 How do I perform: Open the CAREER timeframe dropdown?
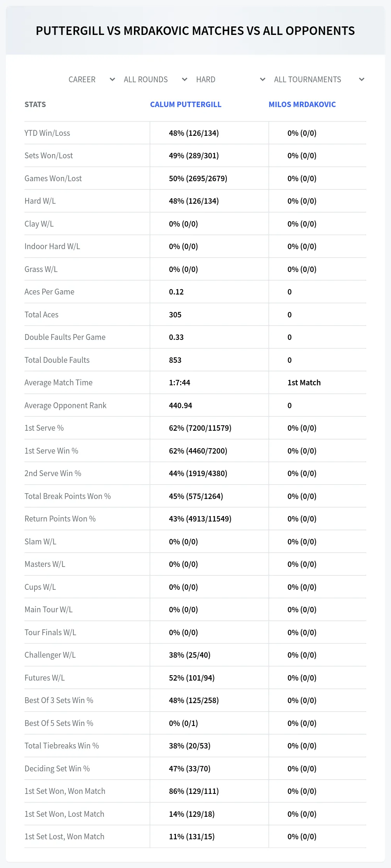[91, 80]
